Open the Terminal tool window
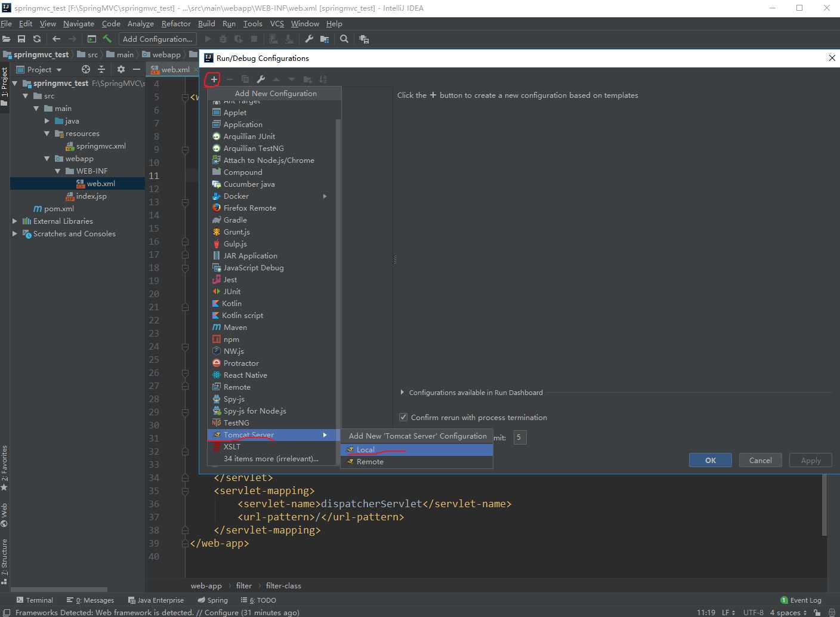840x617 pixels. coord(35,600)
